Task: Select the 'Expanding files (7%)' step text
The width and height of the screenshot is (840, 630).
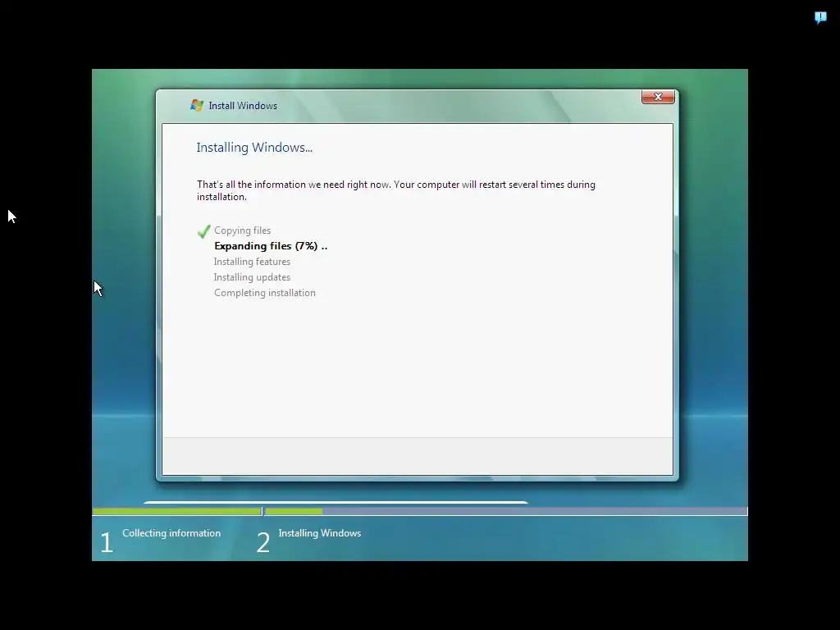Action: tap(271, 246)
